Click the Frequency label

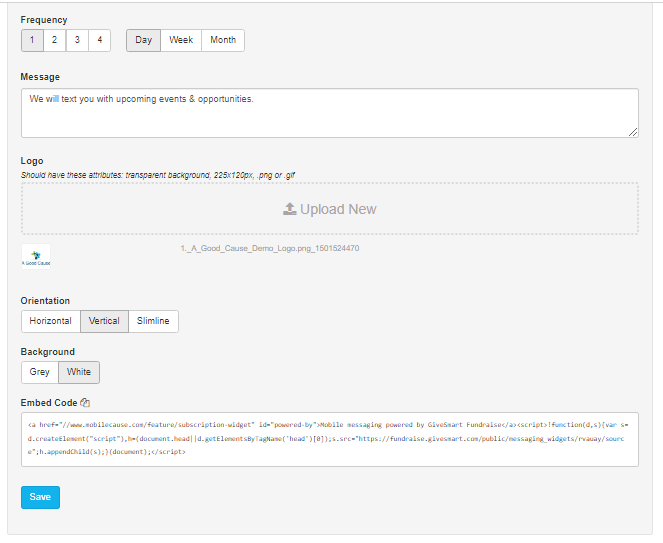coord(44,20)
